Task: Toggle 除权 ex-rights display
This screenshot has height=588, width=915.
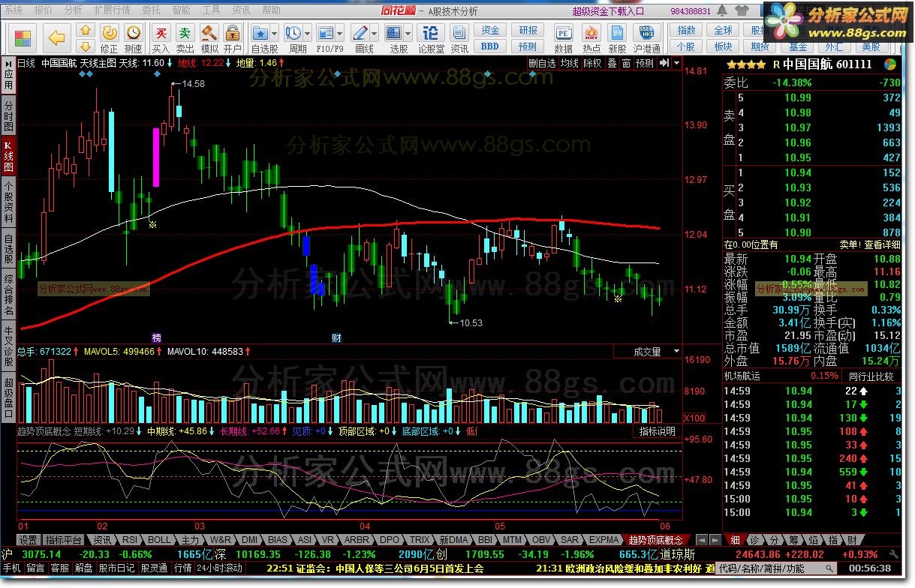Action: pyautogui.click(x=593, y=64)
